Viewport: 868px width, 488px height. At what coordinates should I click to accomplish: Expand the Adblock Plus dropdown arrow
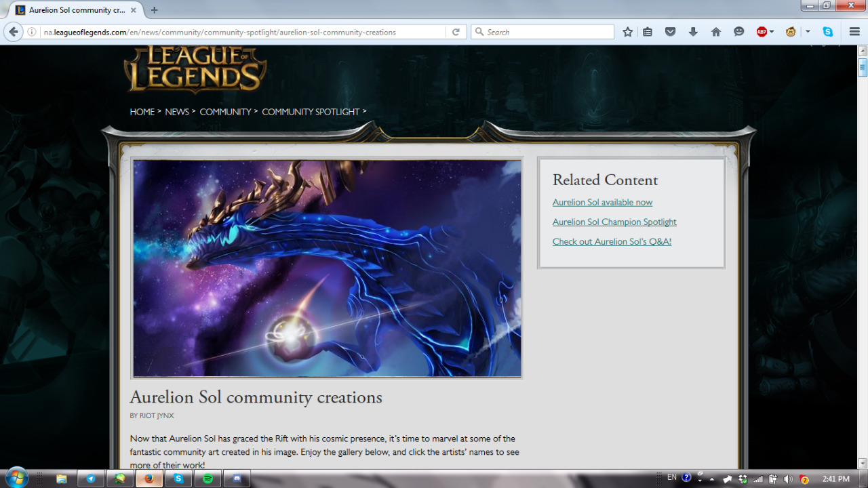[x=772, y=32]
